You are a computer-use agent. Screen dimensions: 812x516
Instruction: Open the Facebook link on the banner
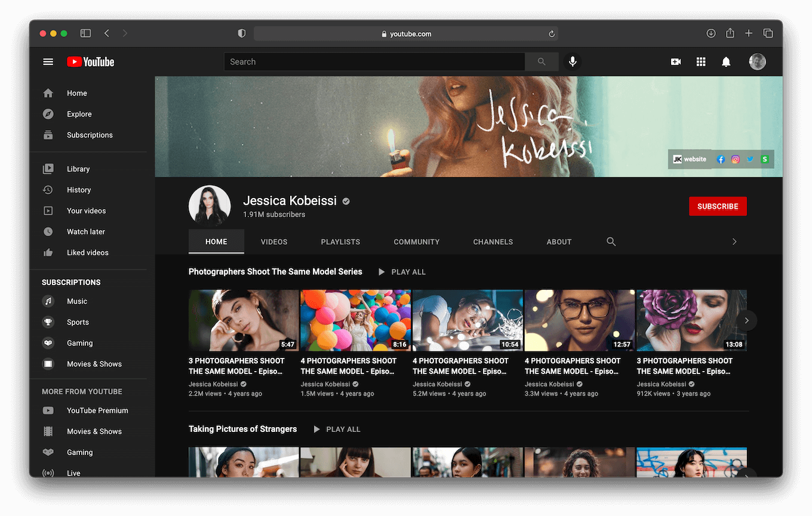pyautogui.click(x=721, y=159)
